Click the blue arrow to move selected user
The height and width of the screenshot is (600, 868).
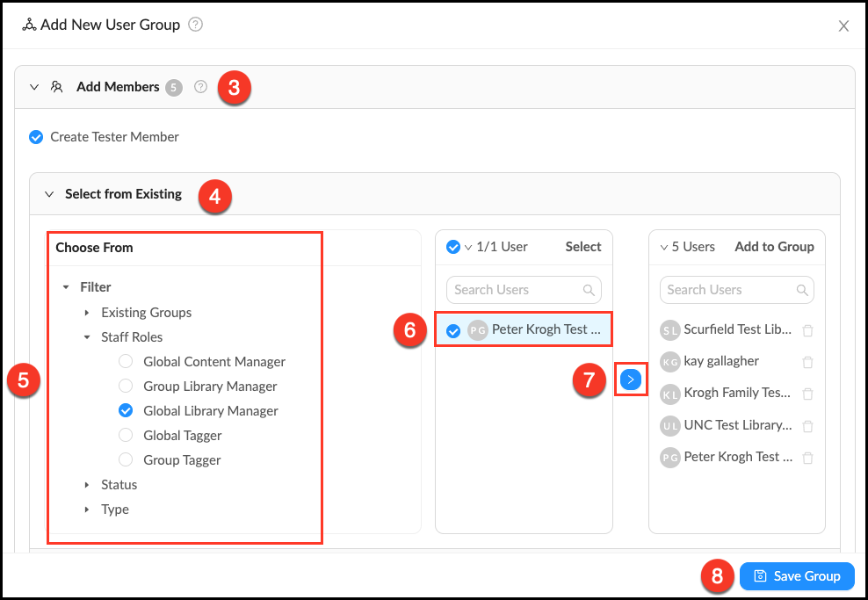click(631, 379)
